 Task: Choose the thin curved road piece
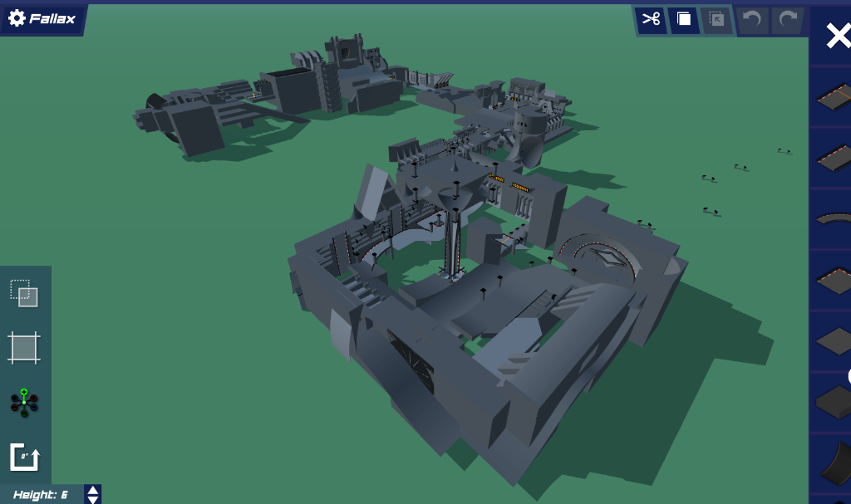832,218
